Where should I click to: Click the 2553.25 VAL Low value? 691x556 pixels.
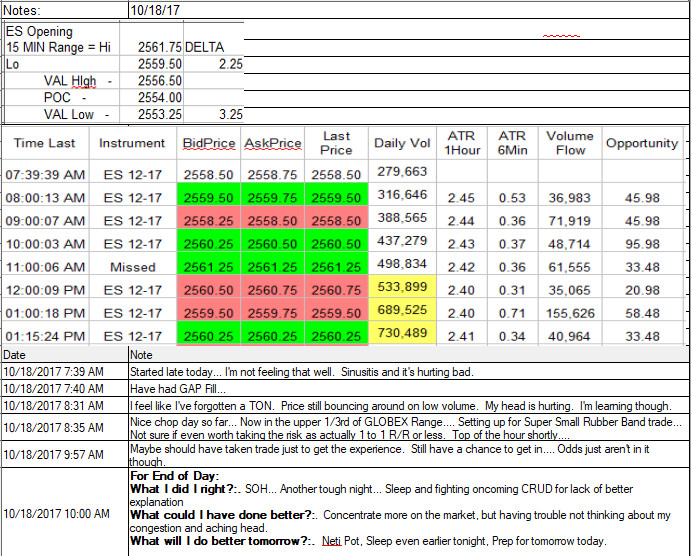[160, 114]
